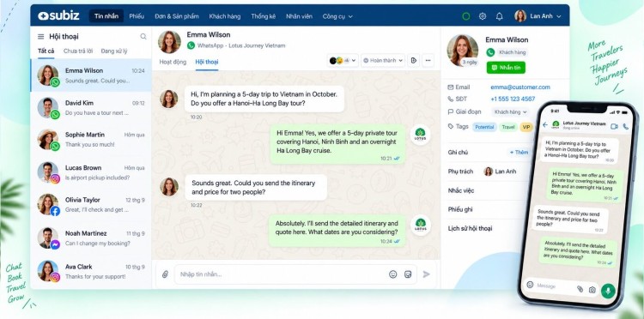
Task: Click the VIP tag
Action: click(x=526, y=127)
